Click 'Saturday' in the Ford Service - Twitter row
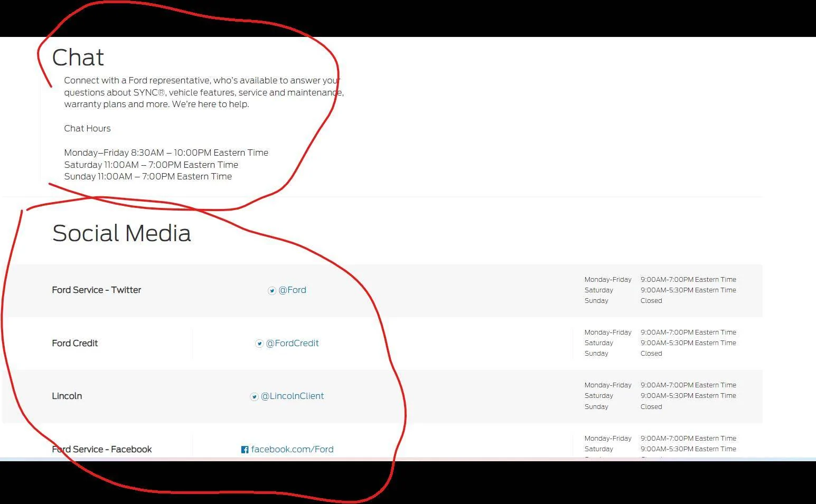This screenshot has width=816, height=504. click(x=599, y=290)
